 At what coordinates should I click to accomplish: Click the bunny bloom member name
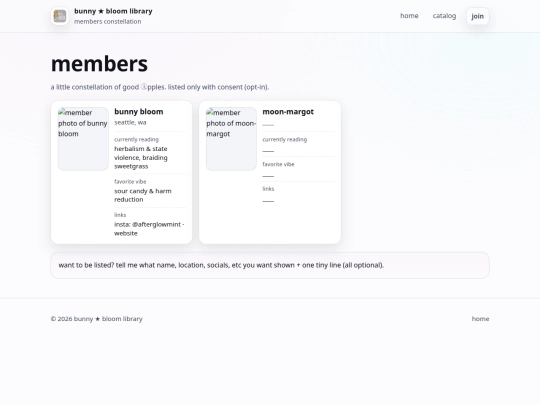(x=139, y=112)
